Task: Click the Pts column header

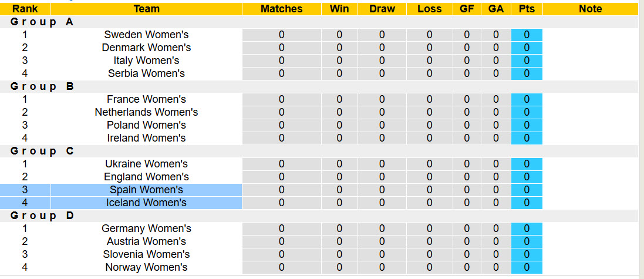Action: (527, 9)
